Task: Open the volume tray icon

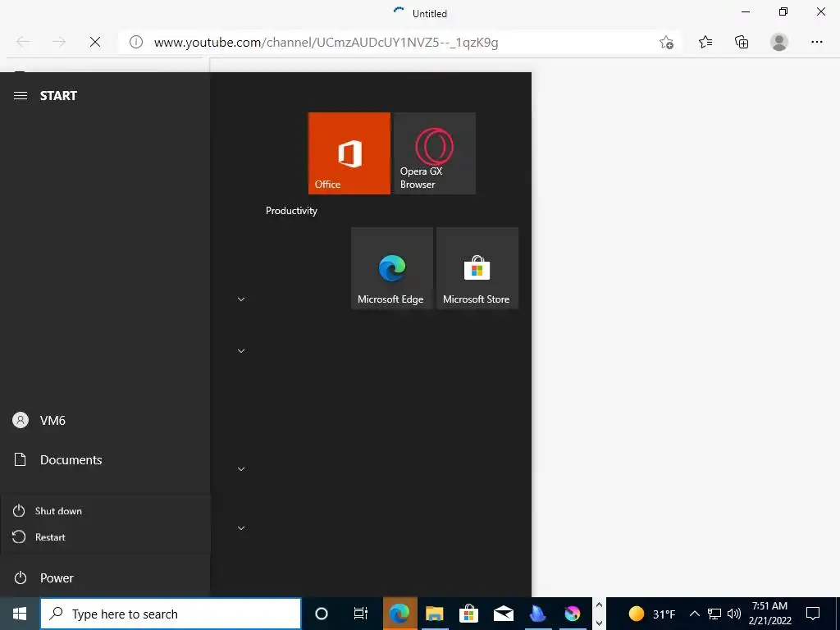Action: click(734, 614)
